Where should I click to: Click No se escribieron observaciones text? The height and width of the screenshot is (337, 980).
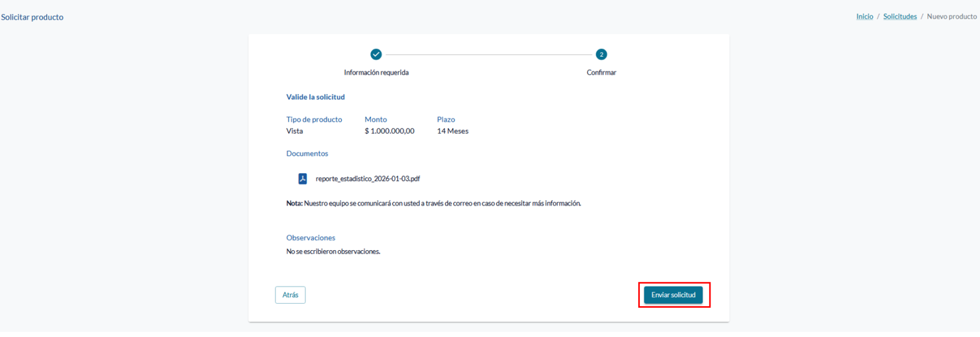pyautogui.click(x=333, y=252)
